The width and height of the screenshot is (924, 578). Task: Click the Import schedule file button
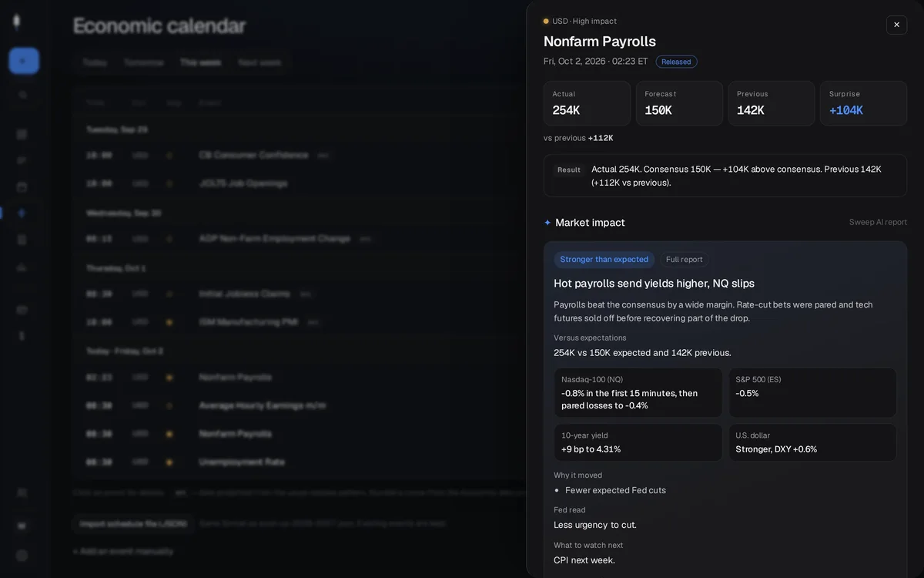tap(132, 523)
